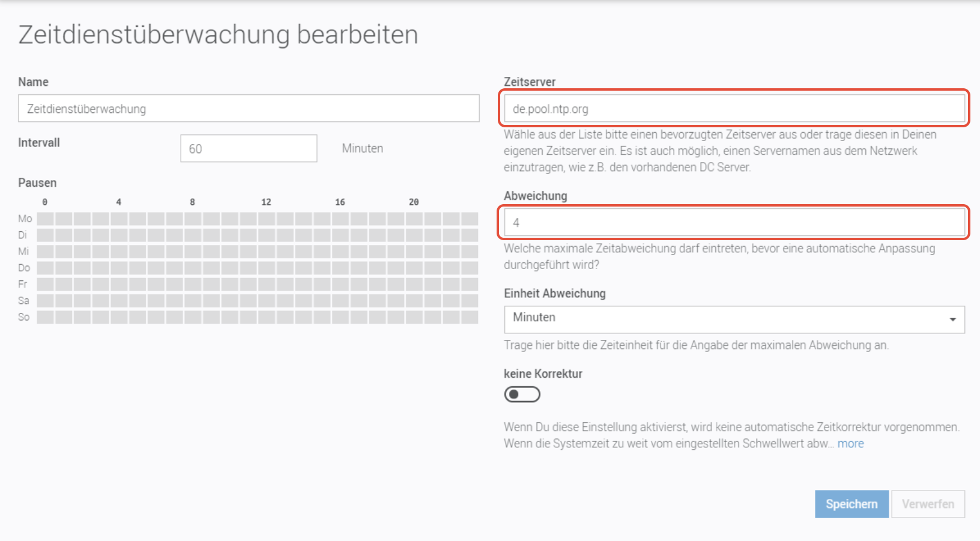The image size is (980, 541).
Task: Click the Einheit Abweichung label
Action: tap(555, 294)
